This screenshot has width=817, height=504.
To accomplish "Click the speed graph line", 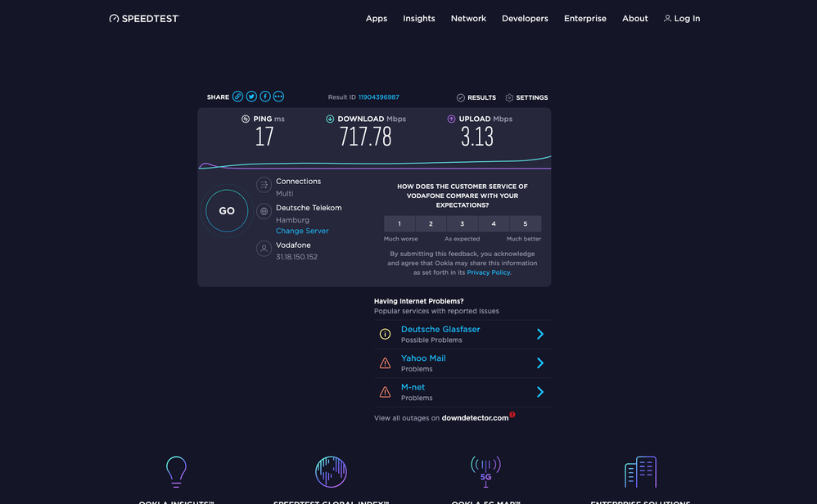I will click(x=374, y=164).
